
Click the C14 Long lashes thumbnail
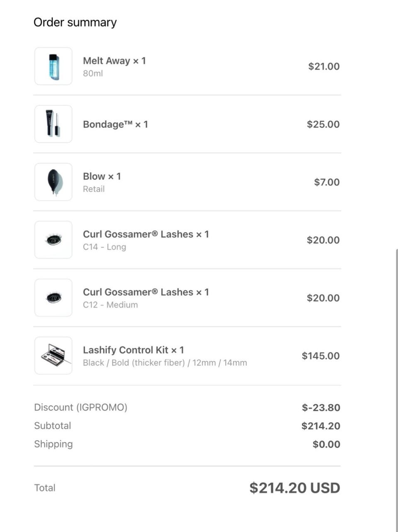(53, 240)
